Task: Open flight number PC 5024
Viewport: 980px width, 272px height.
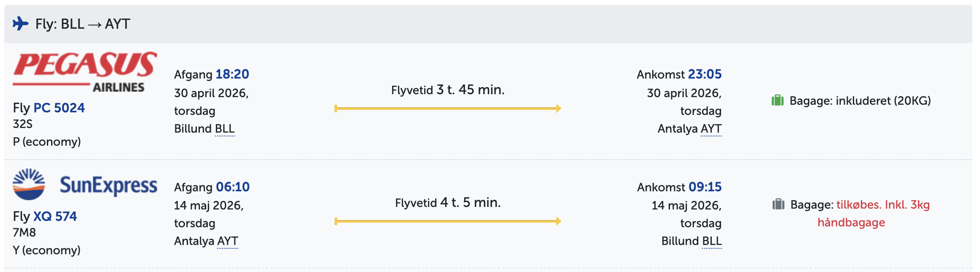Action: coord(59,108)
